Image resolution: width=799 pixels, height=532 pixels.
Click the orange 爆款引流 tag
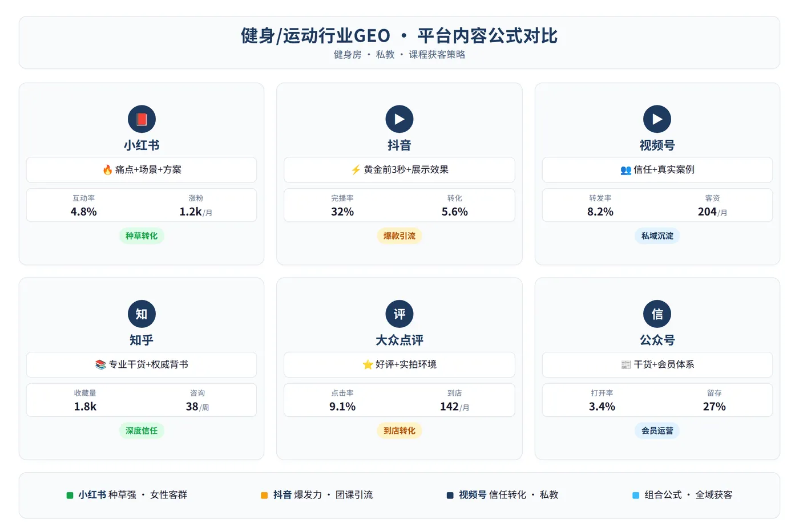click(399, 236)
